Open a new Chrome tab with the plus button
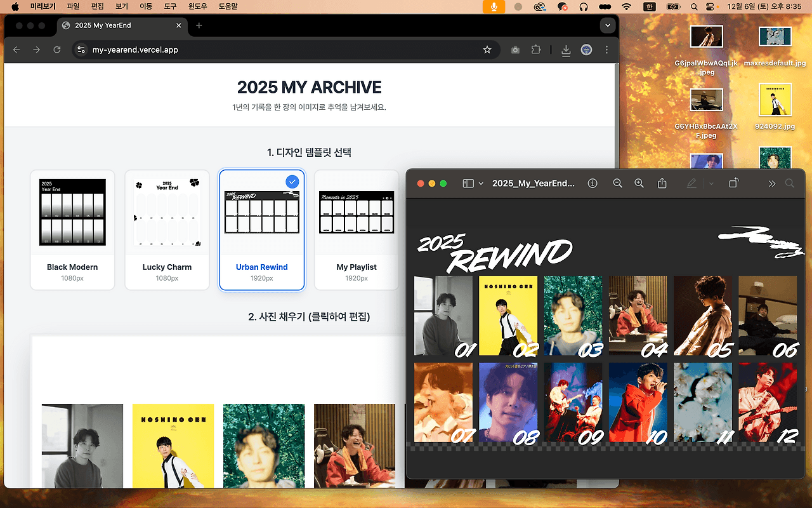Screen dimensions: 812x508 point(199,25)
